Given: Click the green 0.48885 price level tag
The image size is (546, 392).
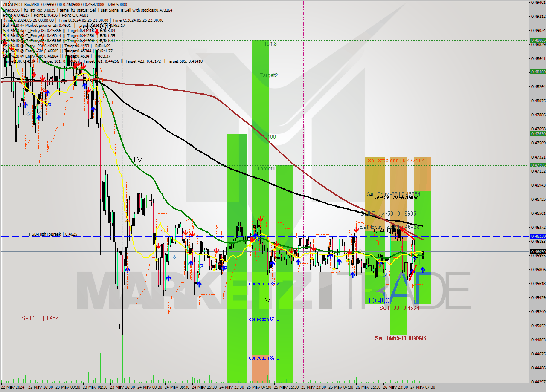Looking at the screenshot, I should [537, 40].
